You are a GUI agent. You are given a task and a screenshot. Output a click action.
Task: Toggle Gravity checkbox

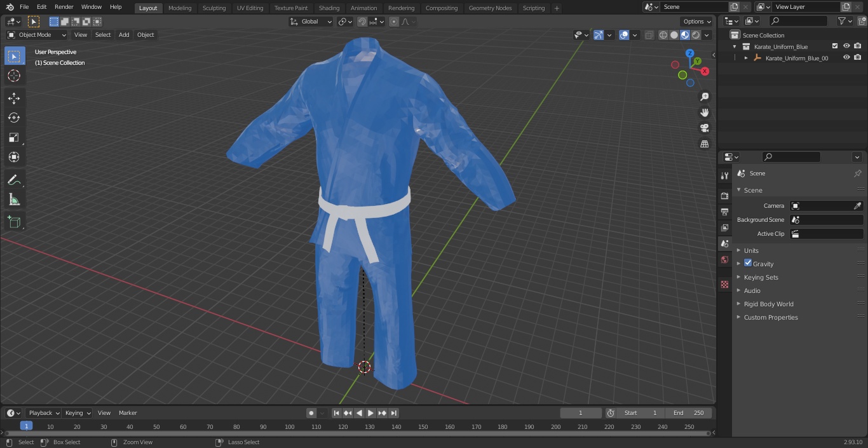[748, 263]
